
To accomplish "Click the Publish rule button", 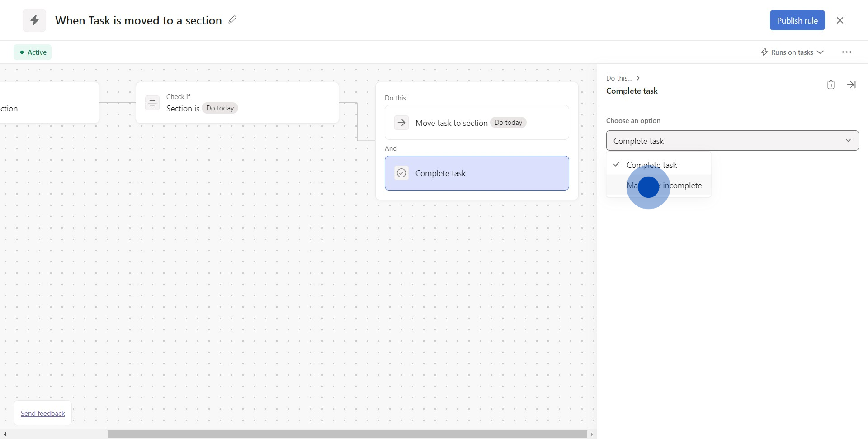I will click(797, 20).
